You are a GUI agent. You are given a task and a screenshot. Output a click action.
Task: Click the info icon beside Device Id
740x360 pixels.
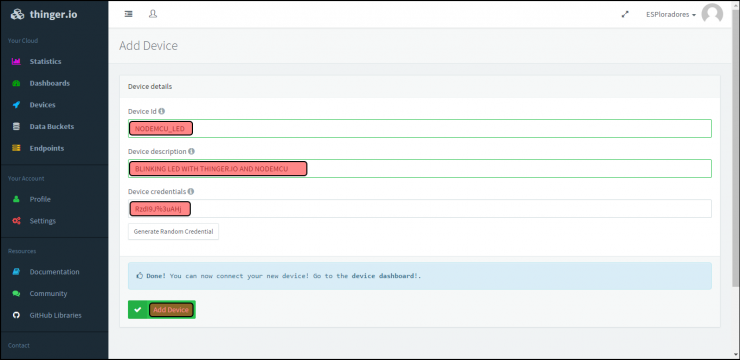click(x=162, y=111)
